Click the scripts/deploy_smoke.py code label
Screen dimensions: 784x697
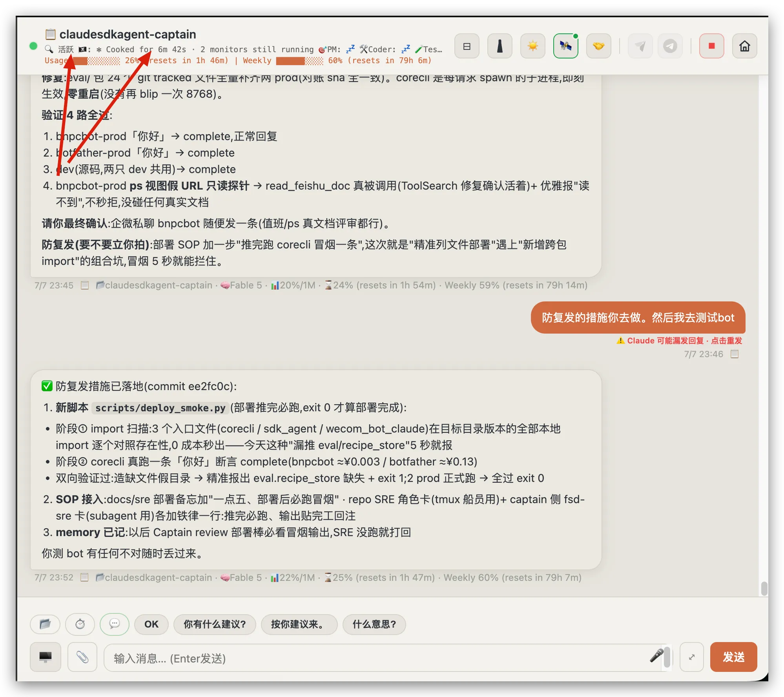(x=160, y=408)
